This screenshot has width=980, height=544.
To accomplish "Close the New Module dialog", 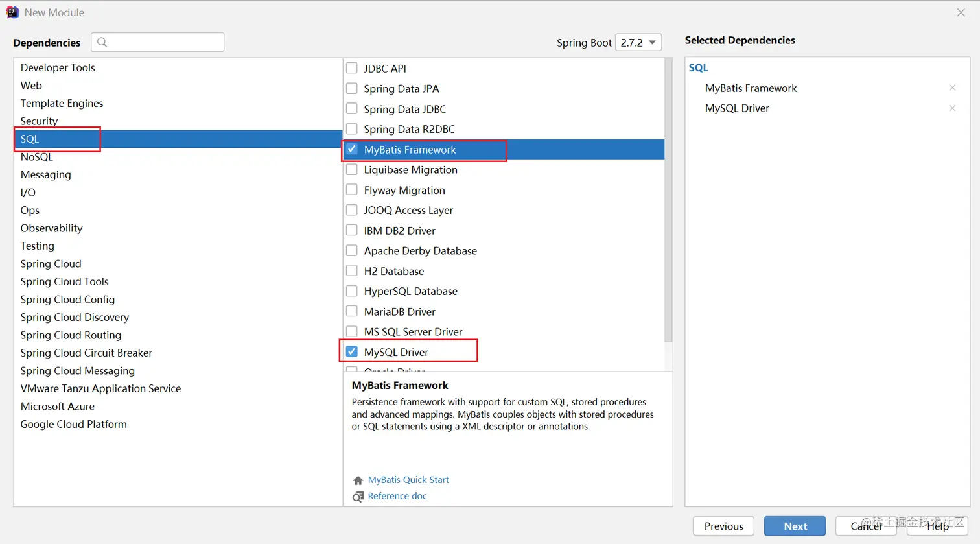I will click(x=961, y=12).
